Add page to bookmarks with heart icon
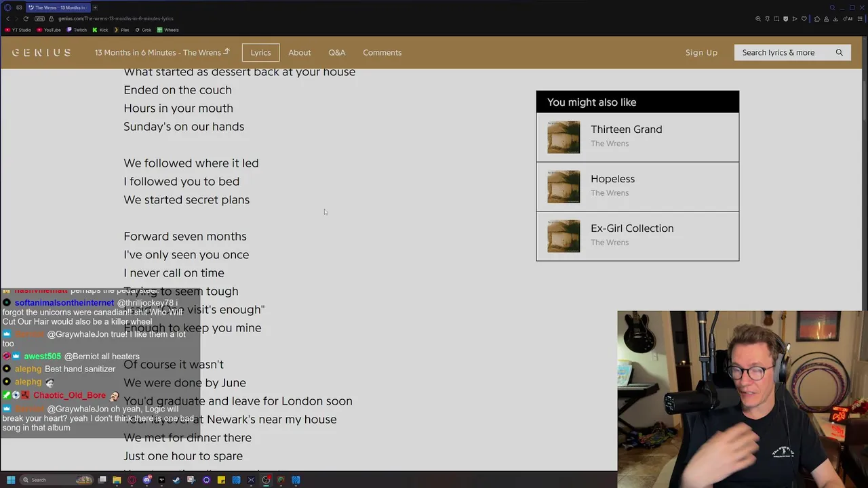Screen dimensions: 868x488 coord(804,19)
